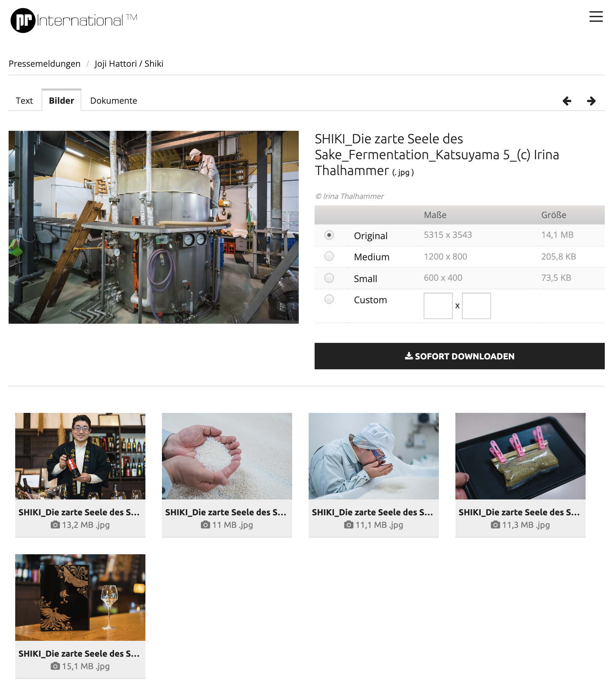Viewport: 616px width, 693px height.
Task: Open the Dokumente tab
Action: (113, 101)
